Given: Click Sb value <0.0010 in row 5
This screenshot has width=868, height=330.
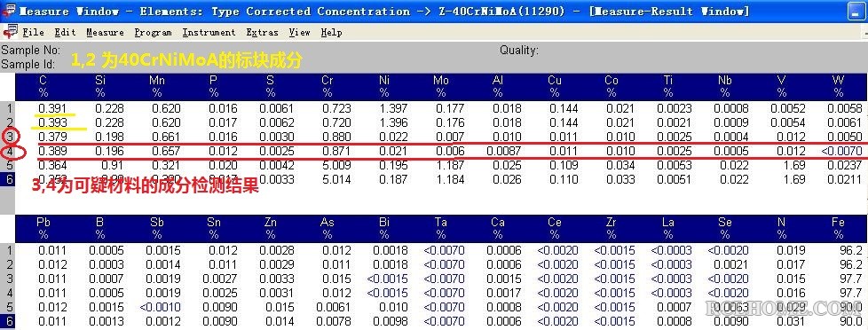Looking at the screenshot, I should (160, 307).
